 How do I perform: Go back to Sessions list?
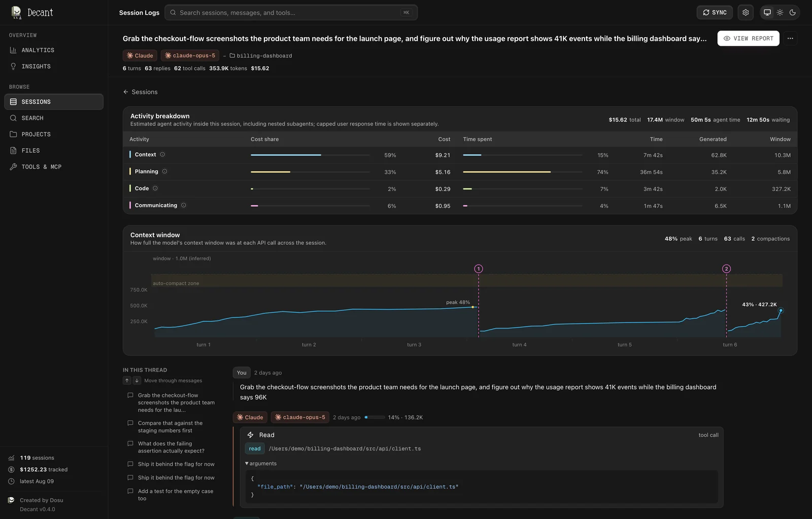[x=140, y=92]
